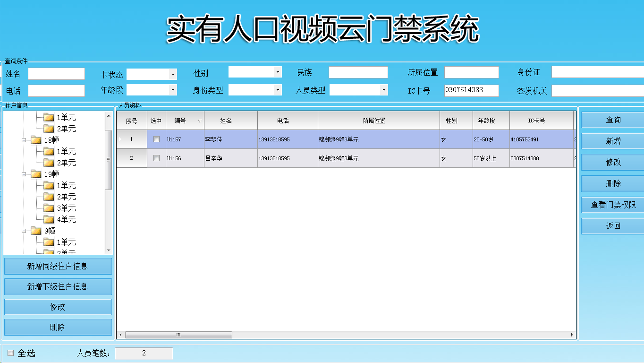Click folder icon of 1单元 under 18幢
This screenshot has width=644, height=363.
click(49, 151)
